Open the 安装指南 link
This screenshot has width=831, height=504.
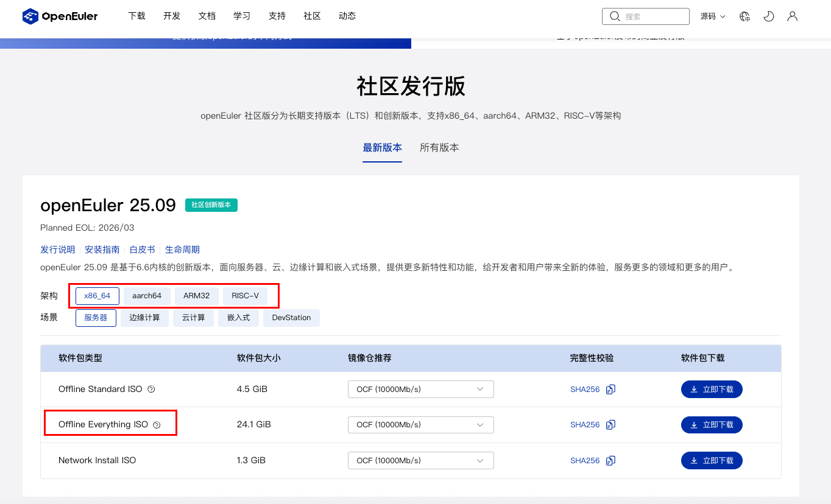pyautogui.click(x=102, y=250)
